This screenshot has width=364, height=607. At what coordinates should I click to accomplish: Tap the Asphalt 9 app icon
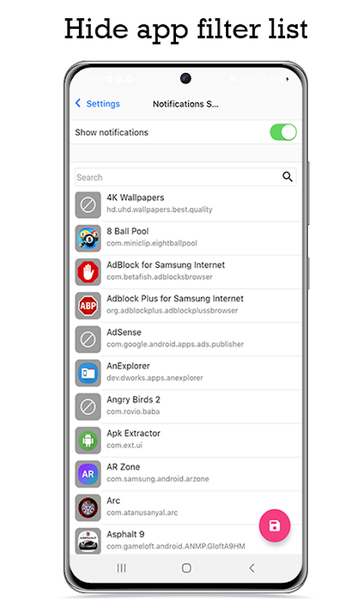[x=88, y=541]
